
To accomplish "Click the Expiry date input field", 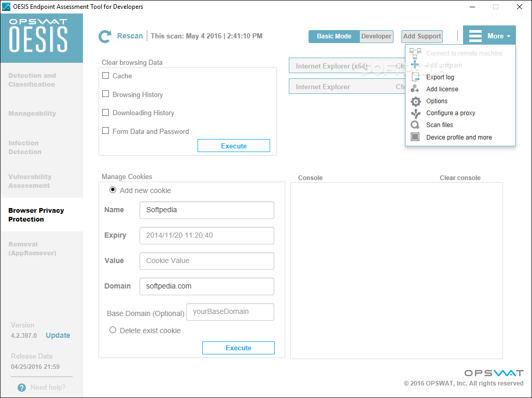I will 206,236.
